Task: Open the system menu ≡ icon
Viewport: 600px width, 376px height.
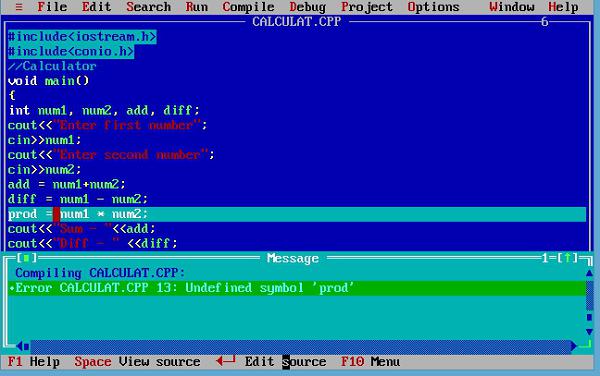Action: coord(19,7)
